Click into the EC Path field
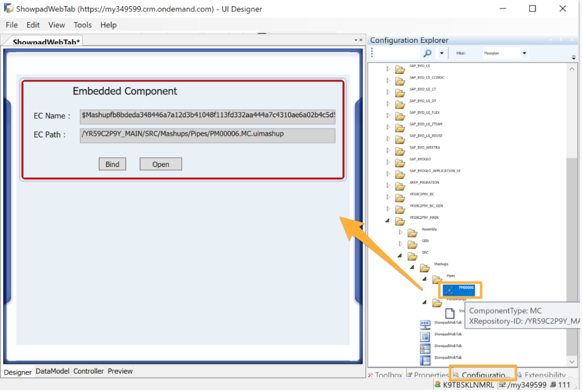 (208, 135)
